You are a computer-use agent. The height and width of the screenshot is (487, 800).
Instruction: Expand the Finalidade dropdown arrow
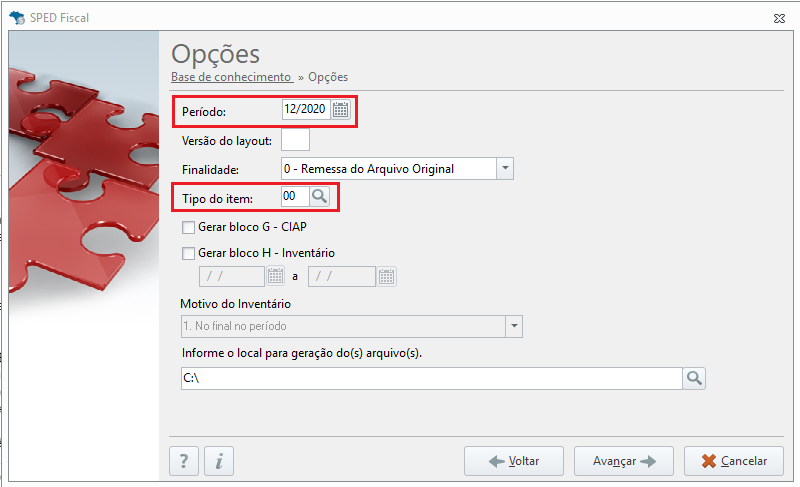point(505,168)
